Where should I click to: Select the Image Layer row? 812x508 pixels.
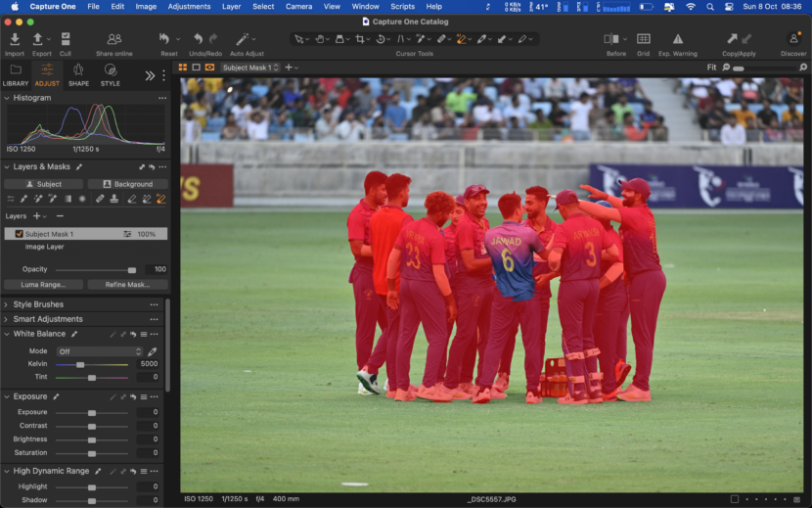click(86, 247)
